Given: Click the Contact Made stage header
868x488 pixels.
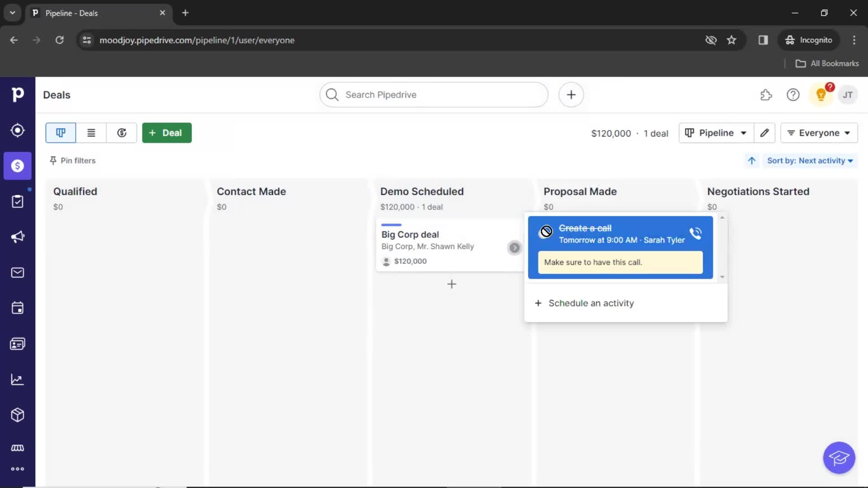Looking at the screenshot, I should click(x=251, y=192).
